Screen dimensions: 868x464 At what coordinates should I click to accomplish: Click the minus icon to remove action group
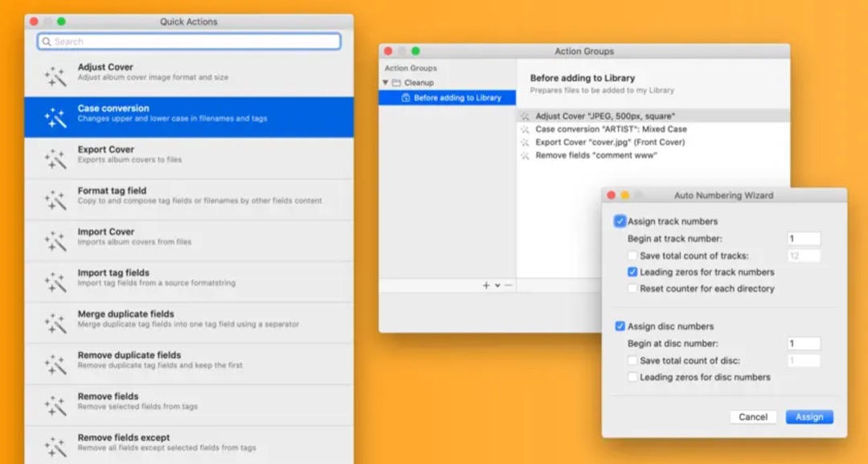tap(508, 285)
